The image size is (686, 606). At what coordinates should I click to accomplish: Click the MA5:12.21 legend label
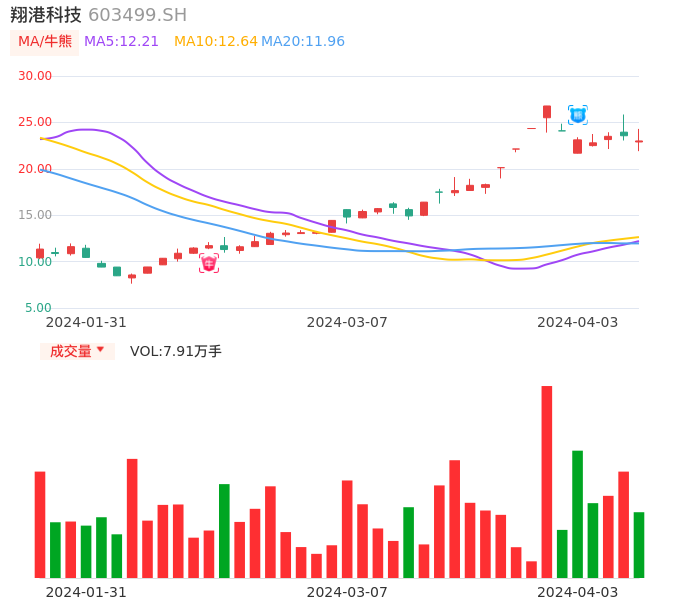click(121, 42)
